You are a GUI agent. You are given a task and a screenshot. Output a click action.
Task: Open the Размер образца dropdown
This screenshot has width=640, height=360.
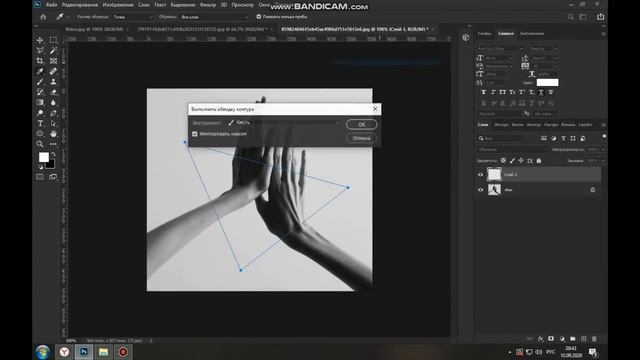[x=133, y=17]
